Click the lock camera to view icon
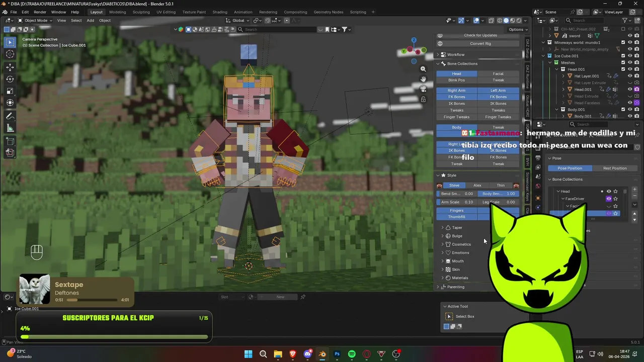This screenshot has height=362, width=644. [x=423, y=99]
